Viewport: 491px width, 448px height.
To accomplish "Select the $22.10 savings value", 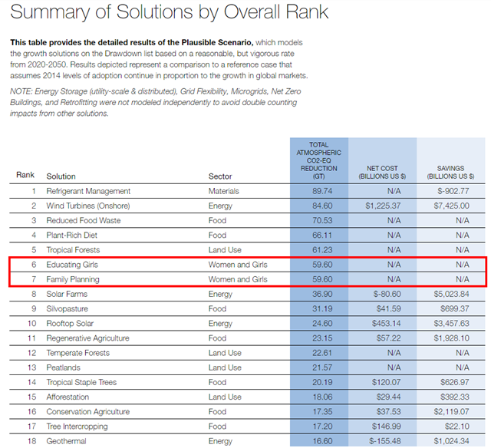I will (x=457, y=427).
